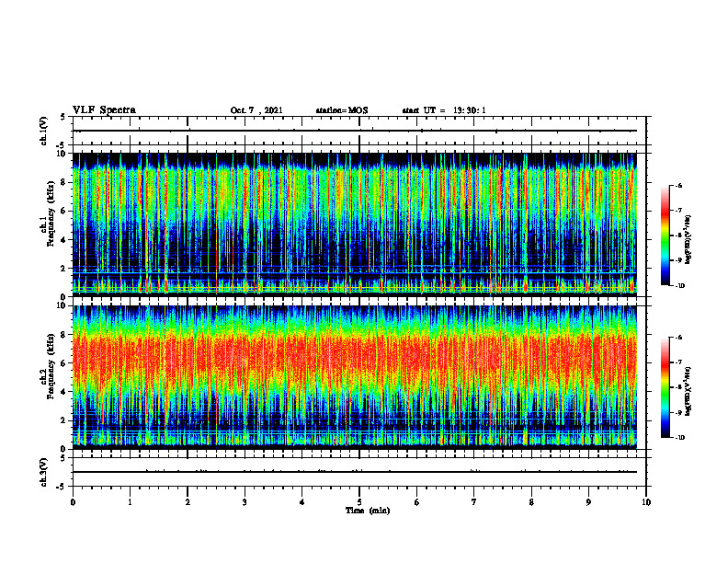
Task: Click time axis tick label "2"
Action: pyautogui.click(x=188, y=502)
